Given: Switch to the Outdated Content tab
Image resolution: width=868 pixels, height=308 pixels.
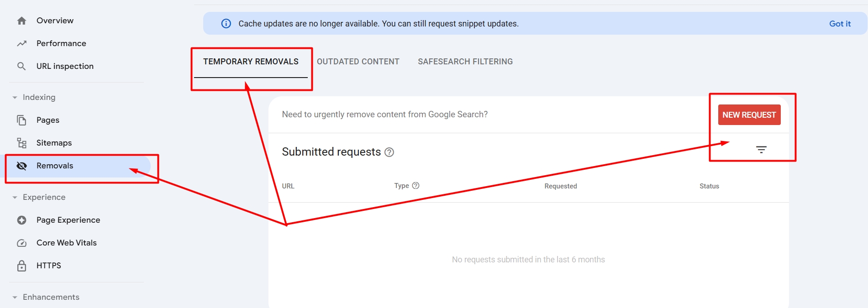Looking at the screenshot, I should [x=358, y=61].
